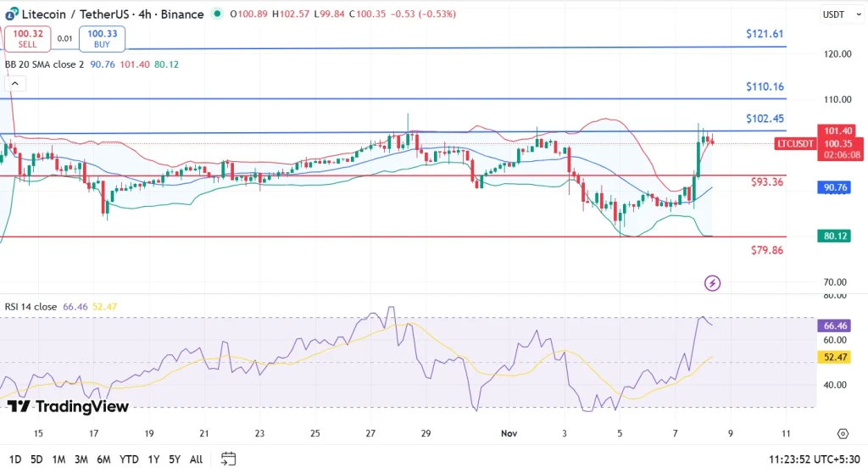Open the USDT currency dropdown

click(836, 14)
